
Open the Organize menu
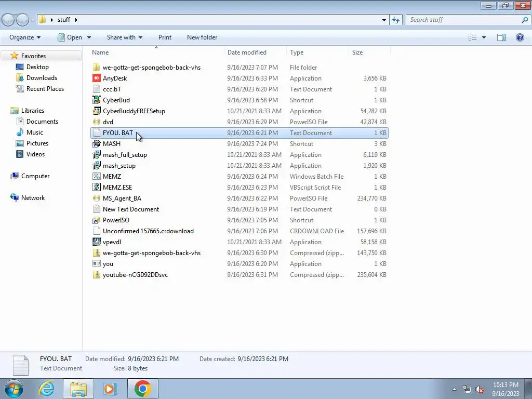(25, 37)
